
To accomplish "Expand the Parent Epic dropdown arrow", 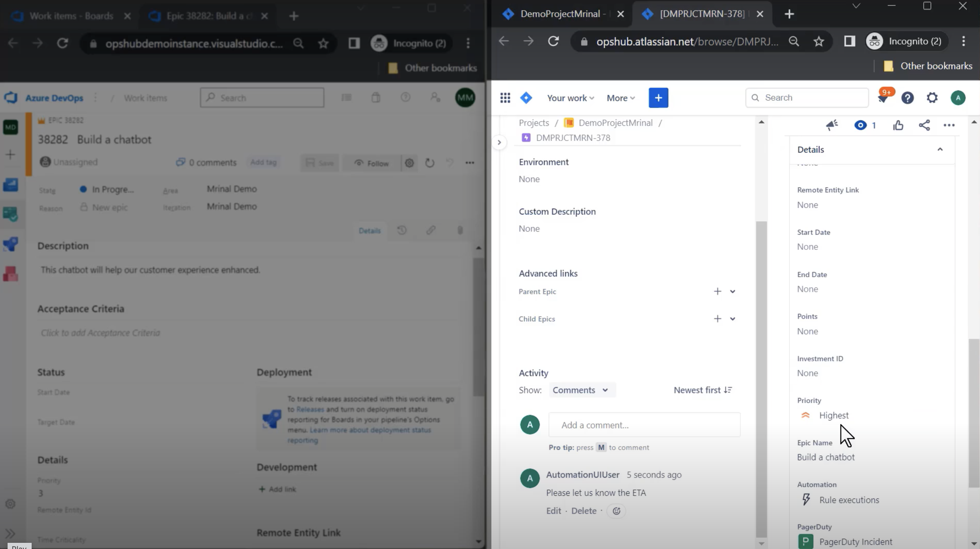I will [732, 292].
